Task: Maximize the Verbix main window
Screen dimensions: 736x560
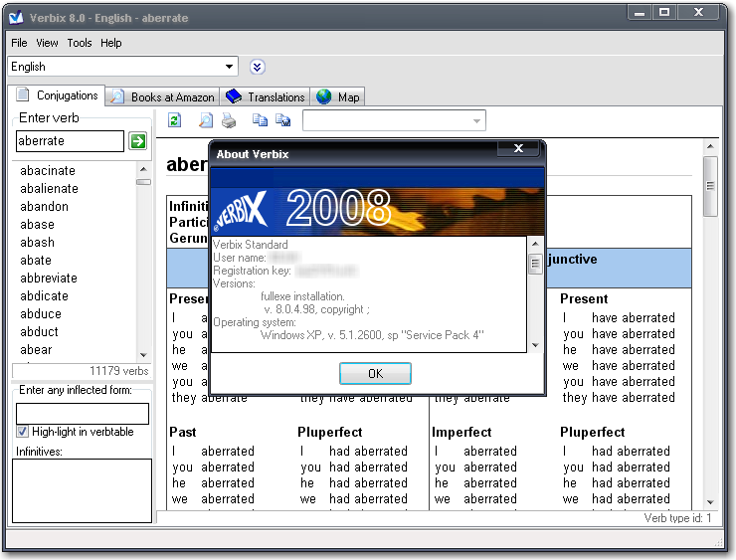Action: click(664, 12)
